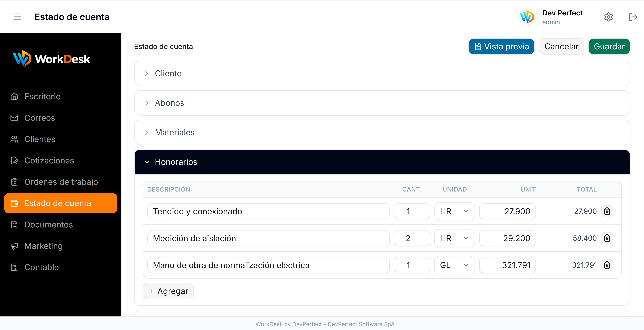Click quantity field for Medición de aislación
The width and height of the screenshot is (644, 330).
[412, 238]
